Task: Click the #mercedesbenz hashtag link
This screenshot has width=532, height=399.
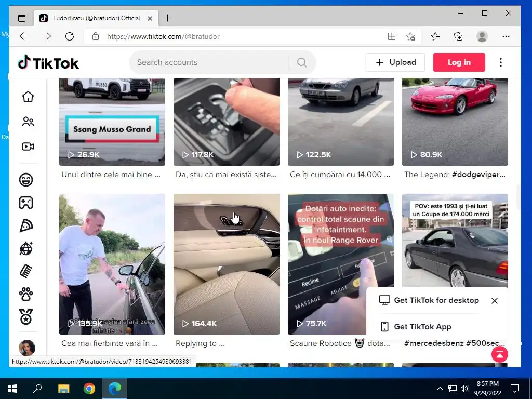Action: tap(434, 343)
